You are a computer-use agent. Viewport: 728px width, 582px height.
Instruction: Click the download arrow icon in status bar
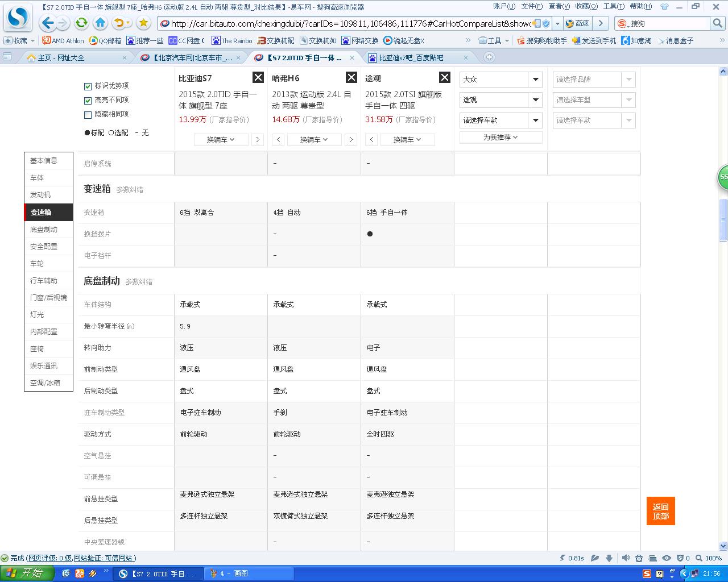coord(609,558)
